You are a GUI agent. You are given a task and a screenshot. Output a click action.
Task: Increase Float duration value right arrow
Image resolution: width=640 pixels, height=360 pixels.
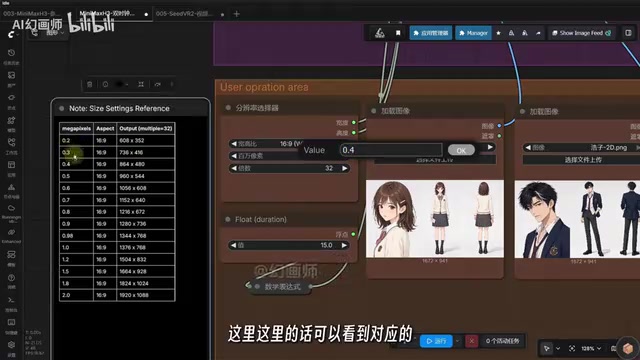[344, 245]
